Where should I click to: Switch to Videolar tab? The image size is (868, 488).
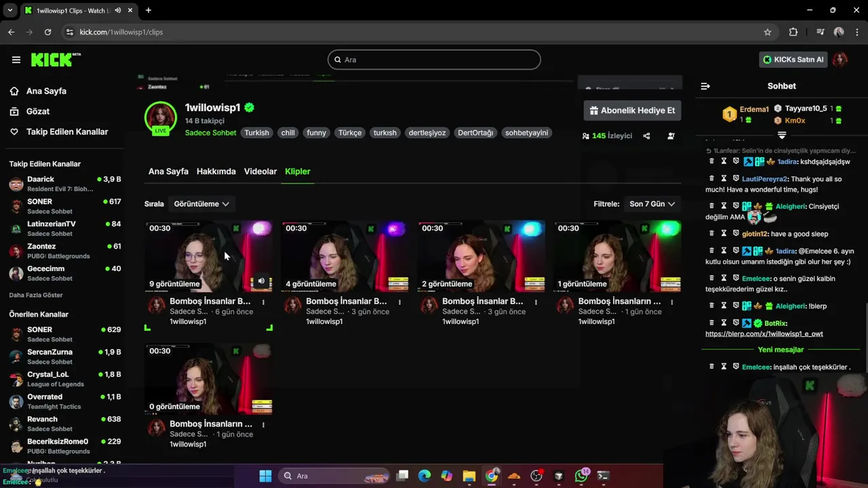click(x=260, y=171)
